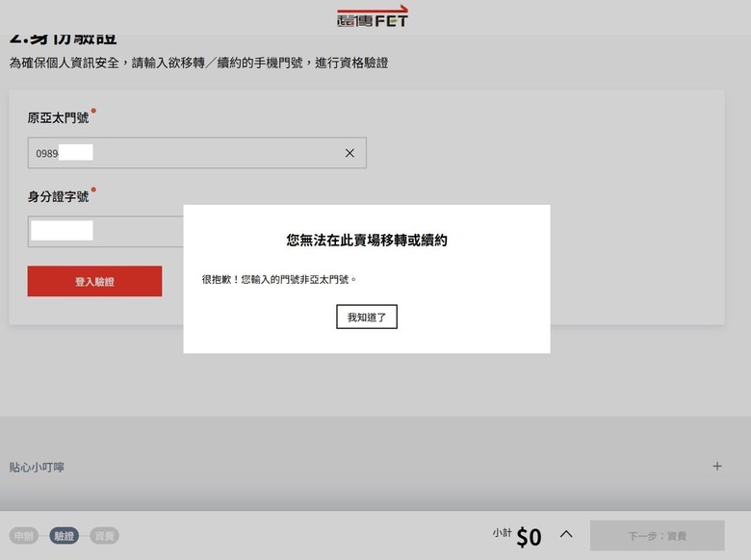This screenshot has width=751, height=560.
Task: Click the red 登入驗證 button
Action: [94, 281]
